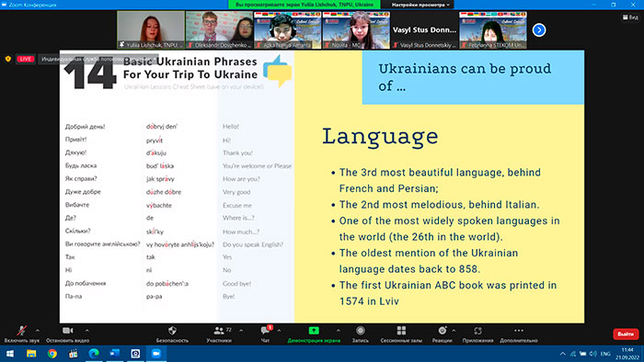Unmute the microphone (Включить звук)
This screenshot has height=362, width=644.
21,331
